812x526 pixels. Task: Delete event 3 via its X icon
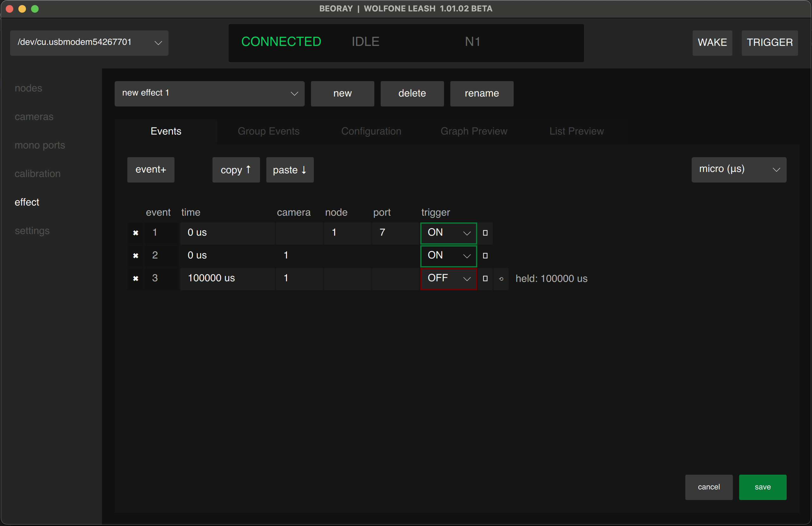click(x=136, y=279)
